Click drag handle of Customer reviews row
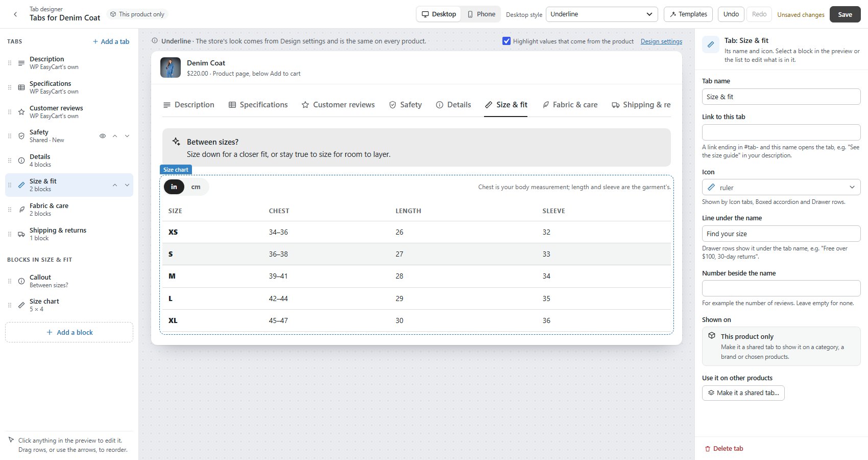This screenshot has height=460, width=868. point(10,112)
